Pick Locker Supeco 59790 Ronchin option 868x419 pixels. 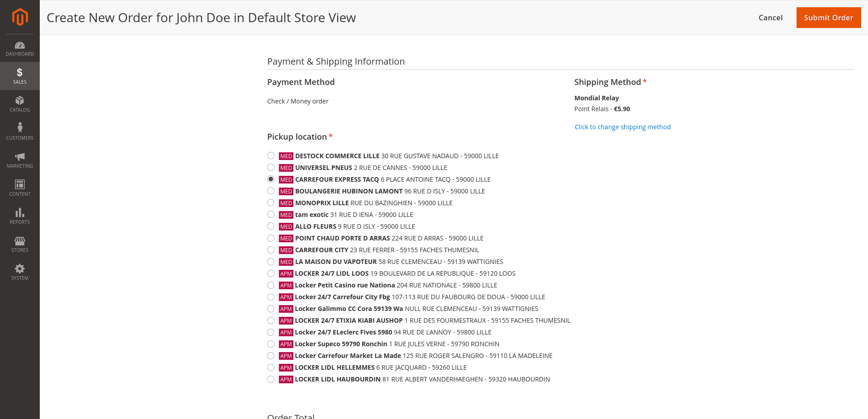point(271,344)
